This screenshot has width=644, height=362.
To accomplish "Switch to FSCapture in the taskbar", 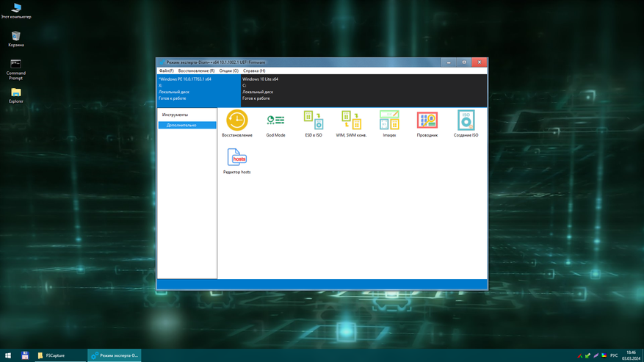I will (x=60, y=355).
